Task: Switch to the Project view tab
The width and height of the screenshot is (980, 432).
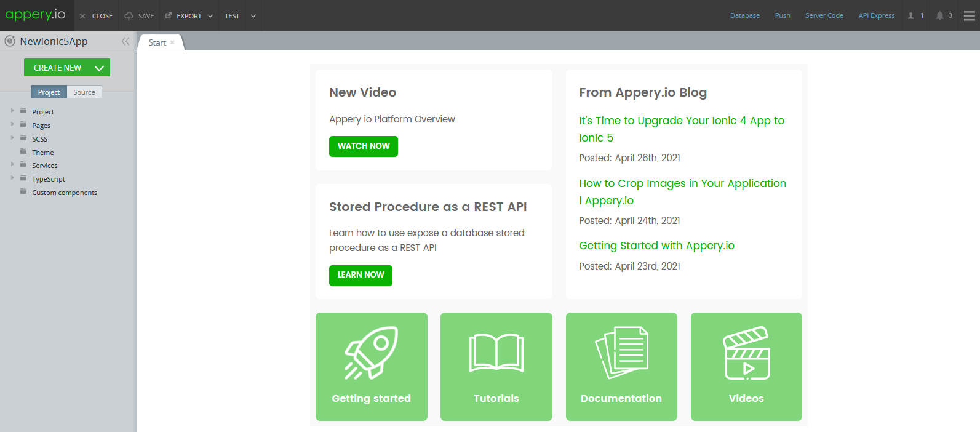Action: coord(49,92)
